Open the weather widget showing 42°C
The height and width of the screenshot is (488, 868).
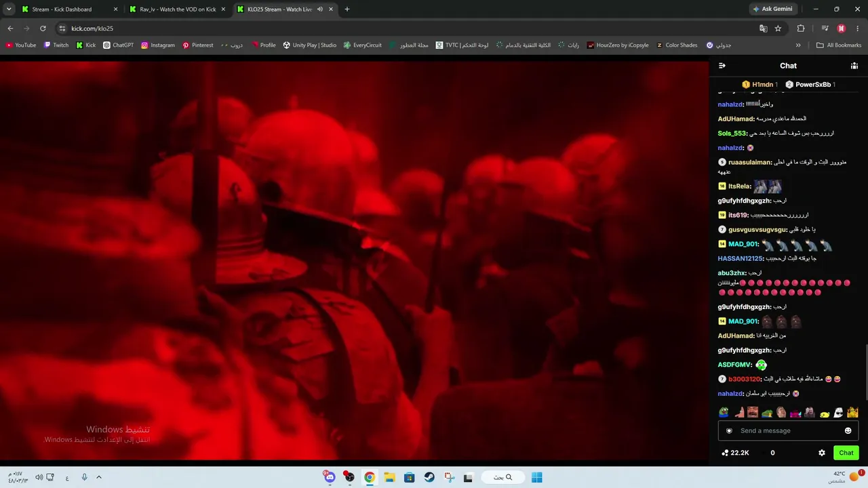(x=846, y=477)
